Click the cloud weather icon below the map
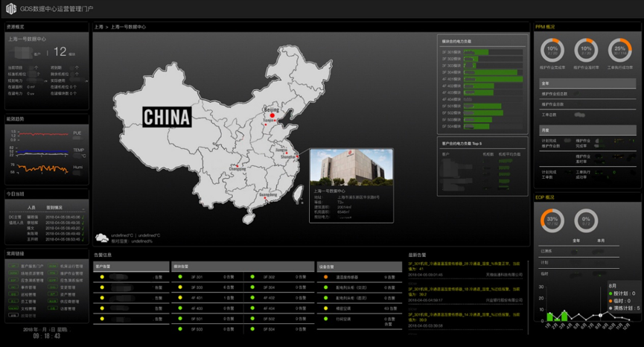This screenshot has width=644, height=347. click(102, 238)
